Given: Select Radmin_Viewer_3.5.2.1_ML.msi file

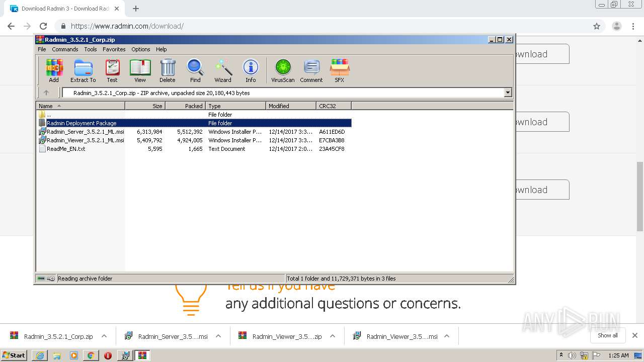Looking at the screenshot, I should (194, 140).
